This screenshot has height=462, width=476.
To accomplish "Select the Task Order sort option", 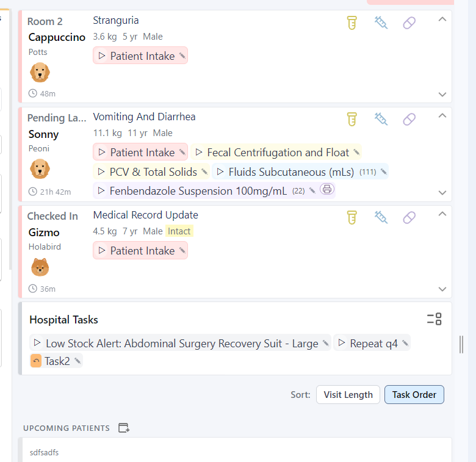I will pos(414,395).
